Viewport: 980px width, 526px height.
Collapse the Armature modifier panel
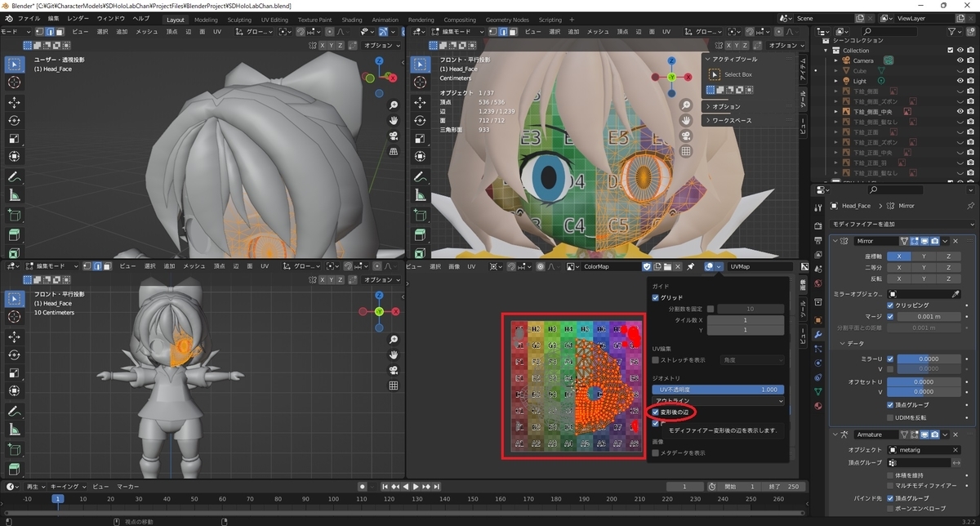coord(836,435)
